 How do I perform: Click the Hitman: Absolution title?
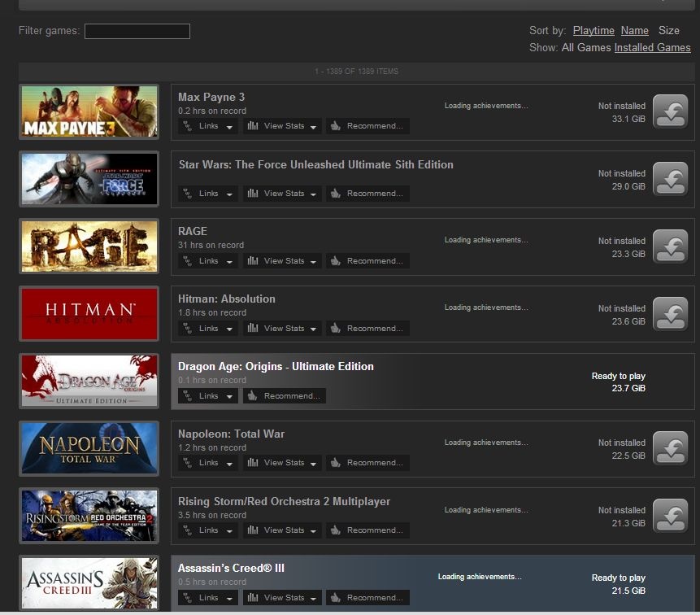[226, 299]
